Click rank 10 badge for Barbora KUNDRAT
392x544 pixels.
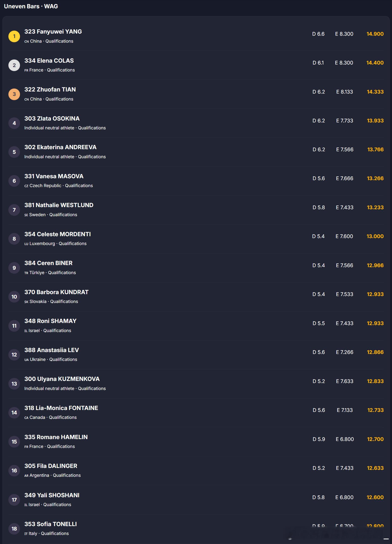14,297
